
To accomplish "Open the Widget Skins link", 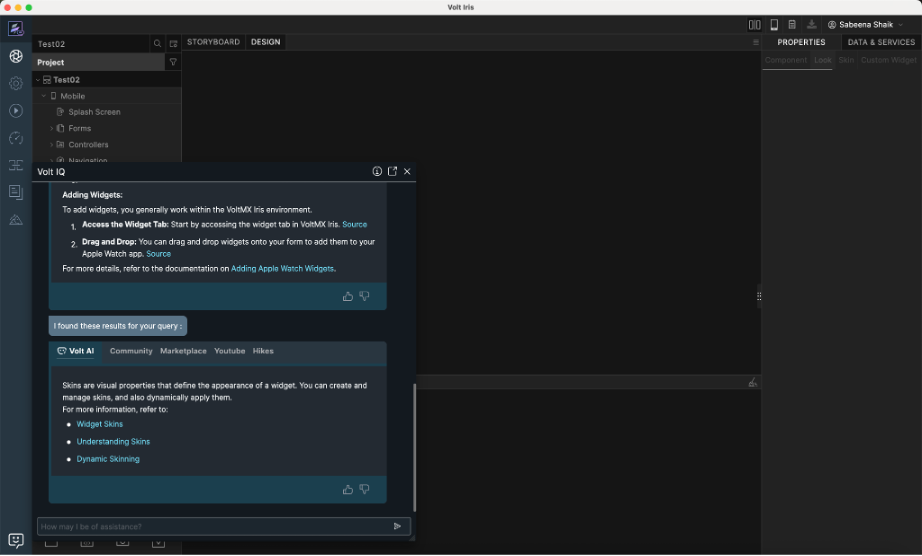I will (x=100, y=424).
